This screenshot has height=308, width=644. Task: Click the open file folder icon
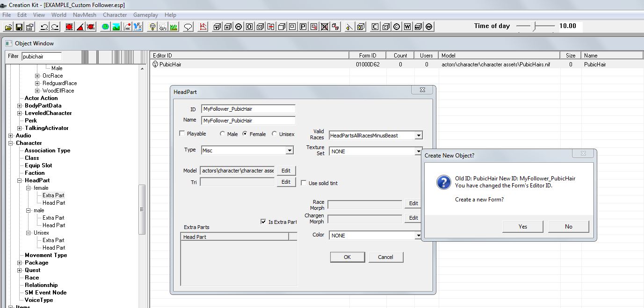coord(9,27)
